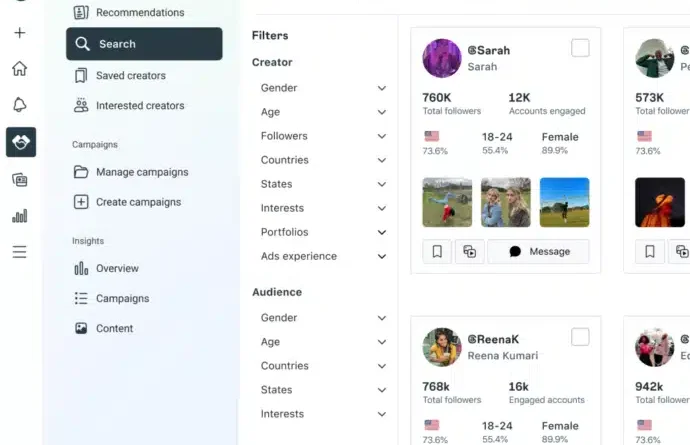Screen dimensions: 690x445
Task: Click the Content image icon
Action: coord(81,328)
